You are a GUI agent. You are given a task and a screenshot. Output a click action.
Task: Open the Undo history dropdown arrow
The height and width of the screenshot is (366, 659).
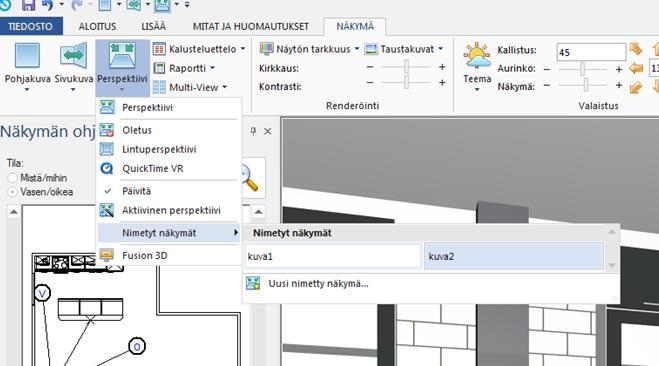tap(61, 5)
